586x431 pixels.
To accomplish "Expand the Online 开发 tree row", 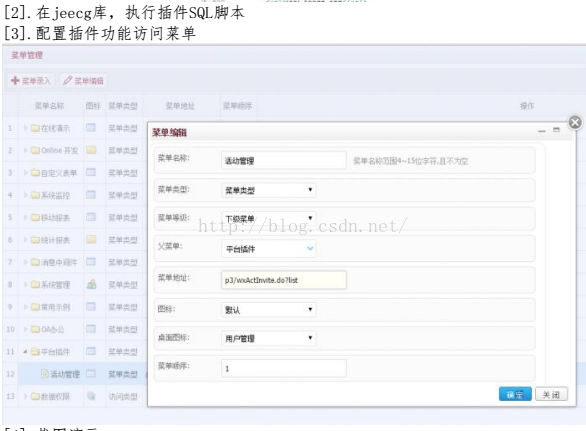I will (x=25, y=151).
